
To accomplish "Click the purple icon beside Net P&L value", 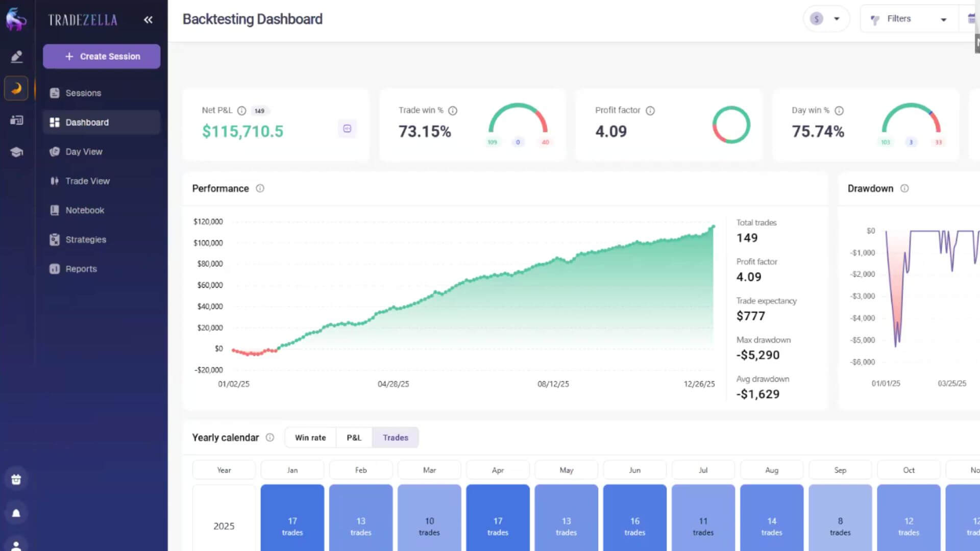I will pyautogui.click(x=347, y=129).
